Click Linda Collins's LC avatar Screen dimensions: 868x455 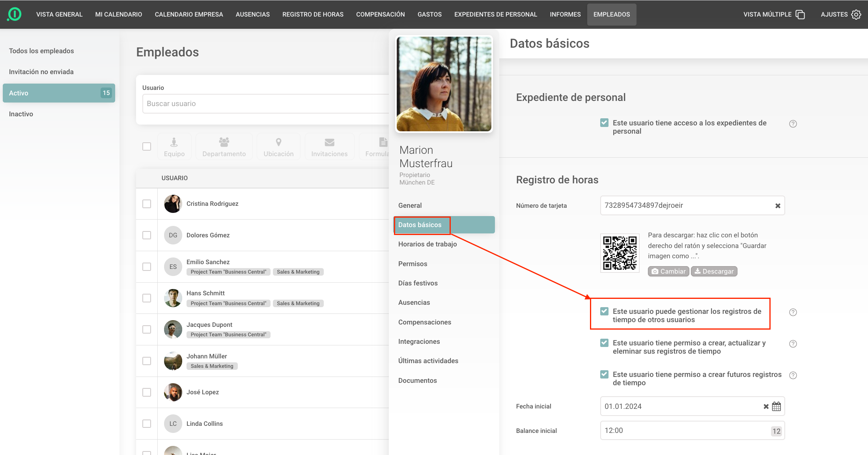[x=173, y=424]
